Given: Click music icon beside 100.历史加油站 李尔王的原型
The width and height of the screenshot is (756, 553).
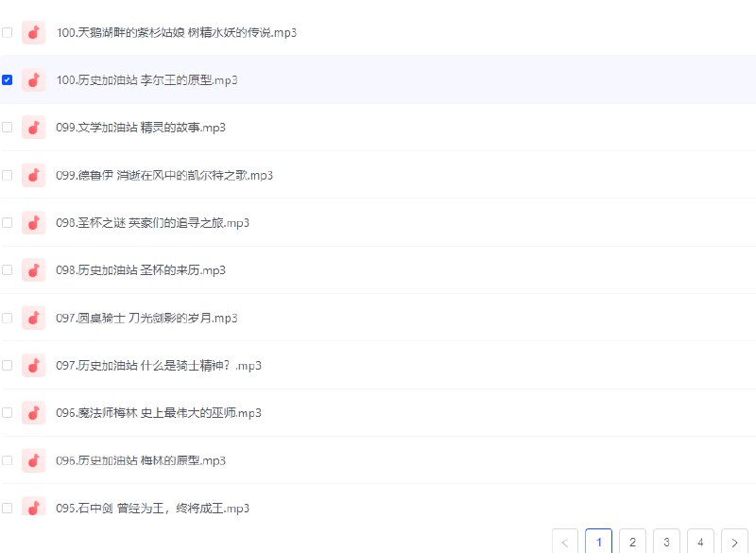Looking at the screenshot, I should pos(33,80).
